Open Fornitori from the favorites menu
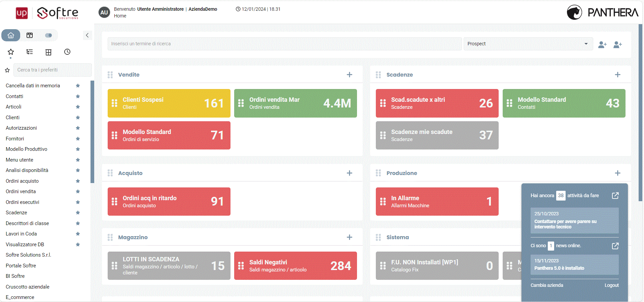Image resolution: width=644 pixels, height=302 pixels. 15,139
